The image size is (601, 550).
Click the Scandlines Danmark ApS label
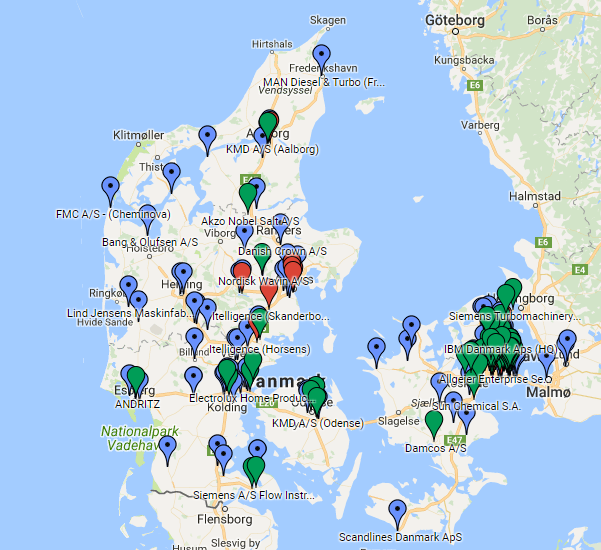pos(400,537)
